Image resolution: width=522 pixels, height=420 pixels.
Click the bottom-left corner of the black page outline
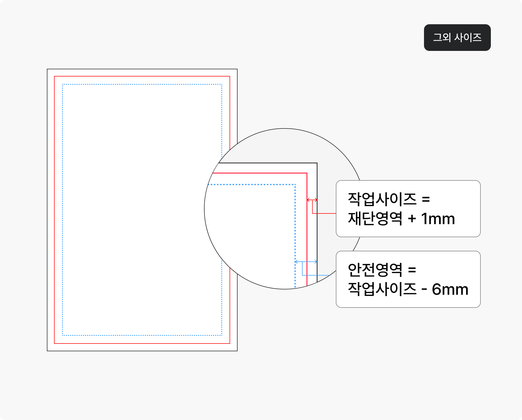click(x=47, y=351)
